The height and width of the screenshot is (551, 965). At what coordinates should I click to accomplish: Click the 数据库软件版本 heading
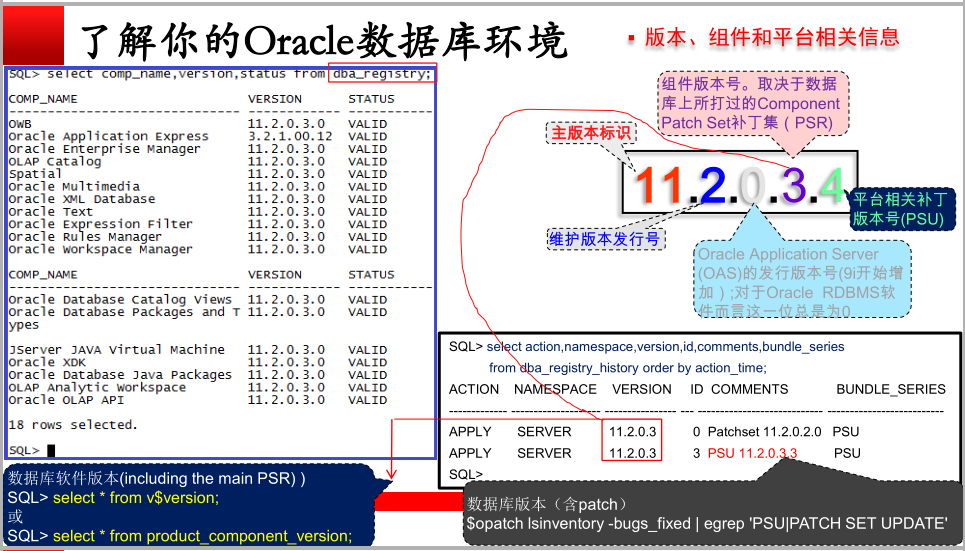coord(156,478)
